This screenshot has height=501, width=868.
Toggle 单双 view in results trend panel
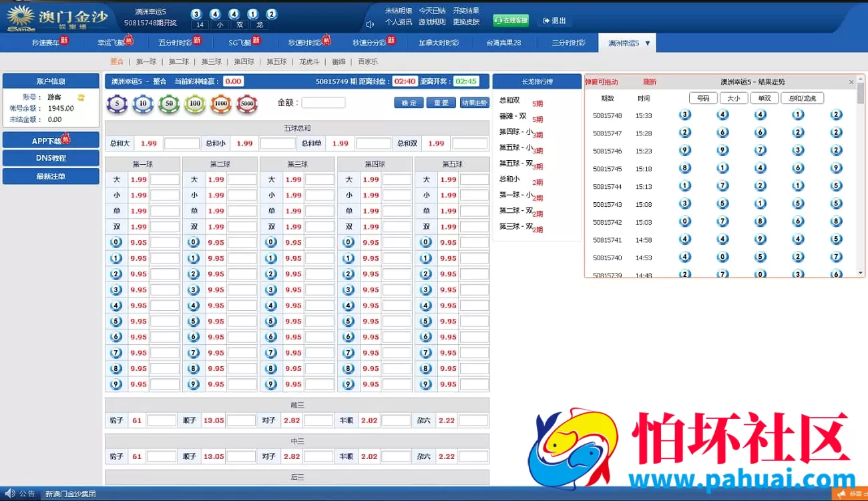765,97
